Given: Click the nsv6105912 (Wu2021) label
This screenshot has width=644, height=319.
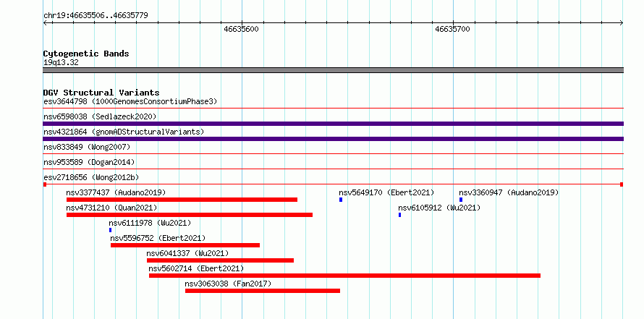Looking at the screenshot, I should click(439, 208).
